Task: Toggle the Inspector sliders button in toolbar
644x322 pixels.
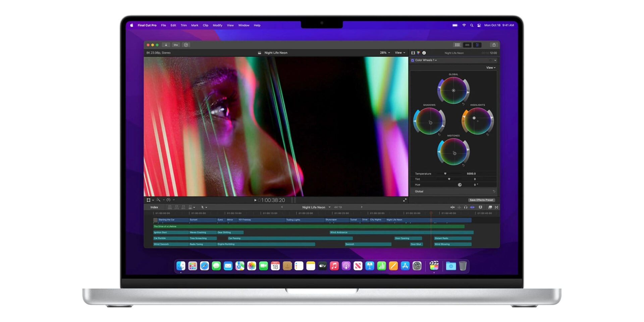Action: point(477,45)
